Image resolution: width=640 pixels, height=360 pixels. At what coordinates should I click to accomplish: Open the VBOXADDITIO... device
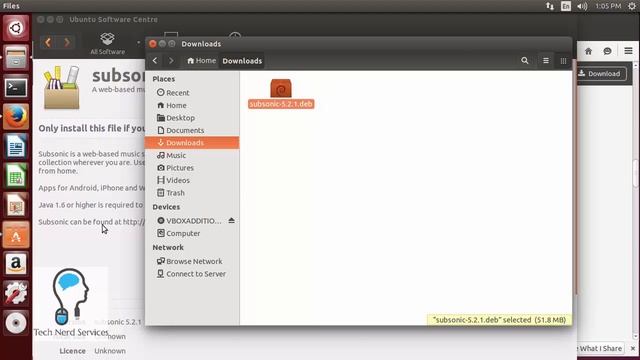189,221
